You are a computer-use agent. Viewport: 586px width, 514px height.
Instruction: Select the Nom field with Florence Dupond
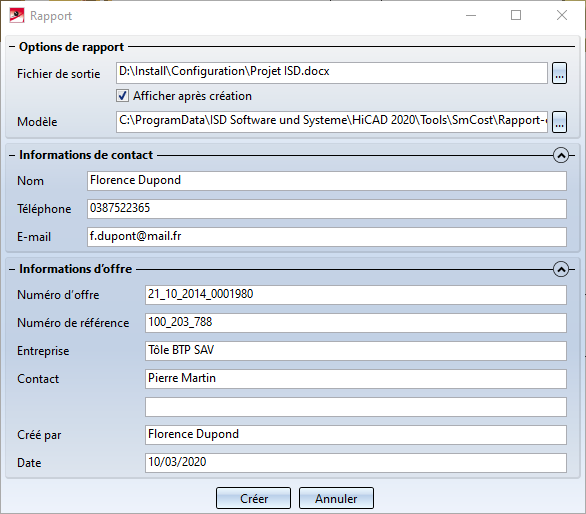point(327,181)
